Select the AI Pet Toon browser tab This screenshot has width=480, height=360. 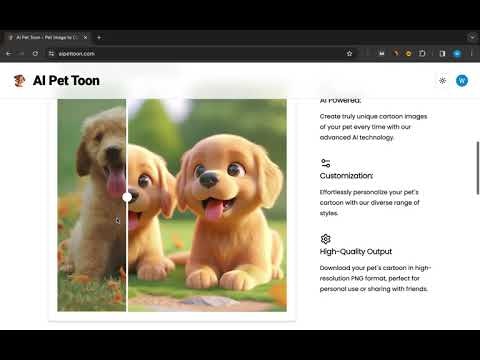(x=47, y=37)
